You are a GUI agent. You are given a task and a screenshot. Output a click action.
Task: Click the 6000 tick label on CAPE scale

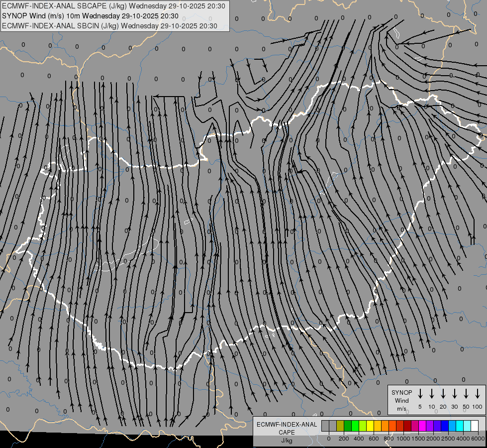[478, 439]
